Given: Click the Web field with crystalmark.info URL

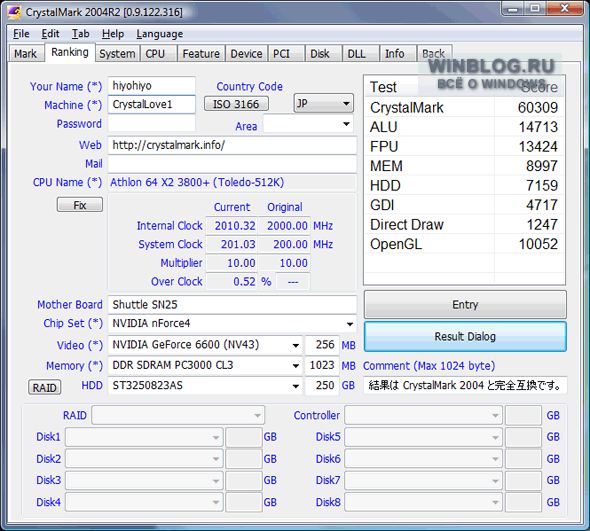Looking at the screenshot, I should [x=232, y=145].
